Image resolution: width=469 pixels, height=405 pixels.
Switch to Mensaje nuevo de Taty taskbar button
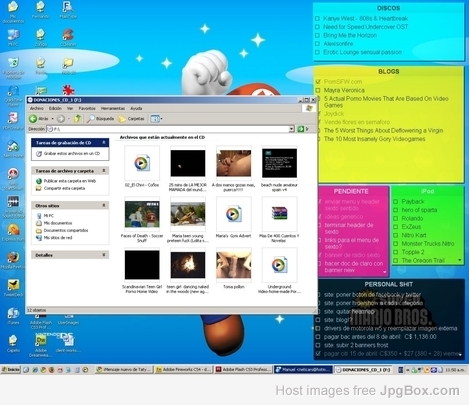(x=124, y=369)
